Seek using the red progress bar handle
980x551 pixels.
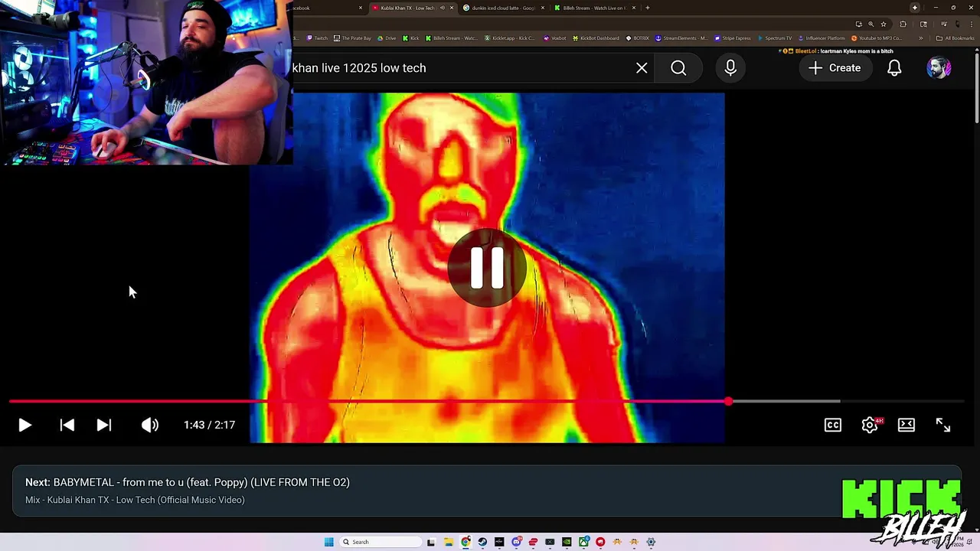click(x=728, y=401)
